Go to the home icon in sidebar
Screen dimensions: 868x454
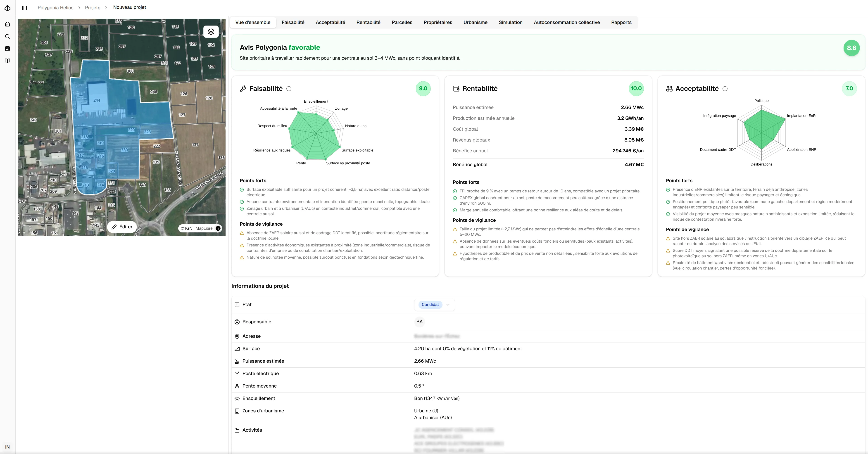coord(7,24)
